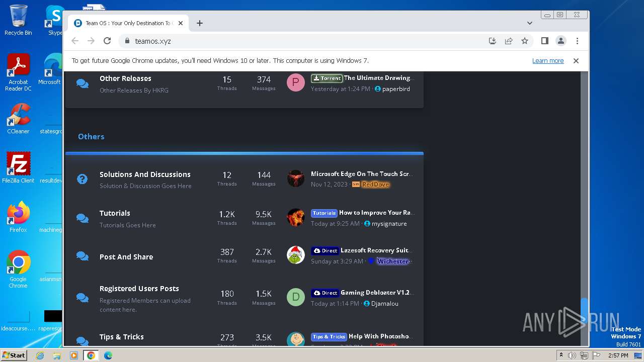Open mysignature user profile link
The height and width of the screenshot is (362, 644).
point(389,224)
